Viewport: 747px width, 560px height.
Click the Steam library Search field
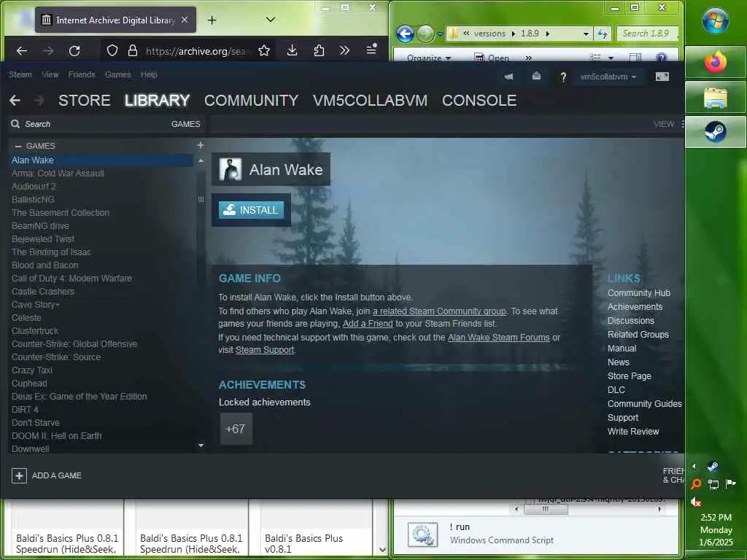(x=88, y=124)
